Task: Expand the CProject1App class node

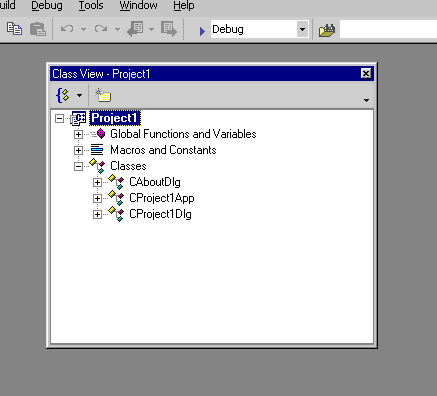Action: point(97,198)
